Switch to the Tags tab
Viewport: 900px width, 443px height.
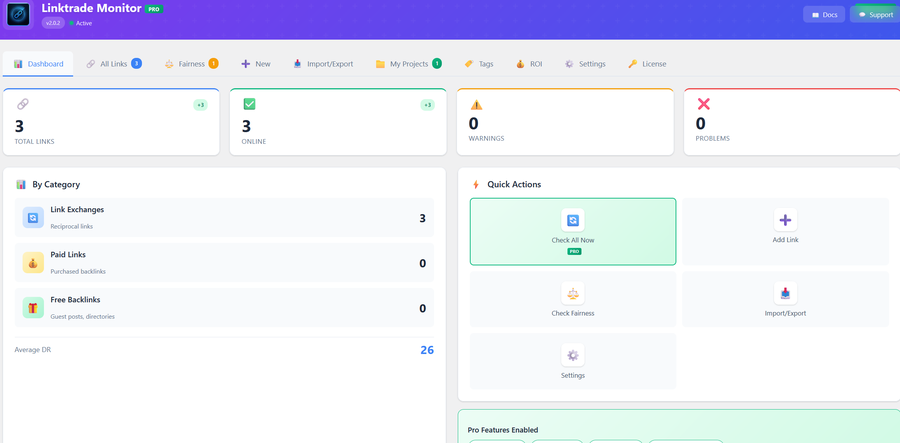pos(479,64)
